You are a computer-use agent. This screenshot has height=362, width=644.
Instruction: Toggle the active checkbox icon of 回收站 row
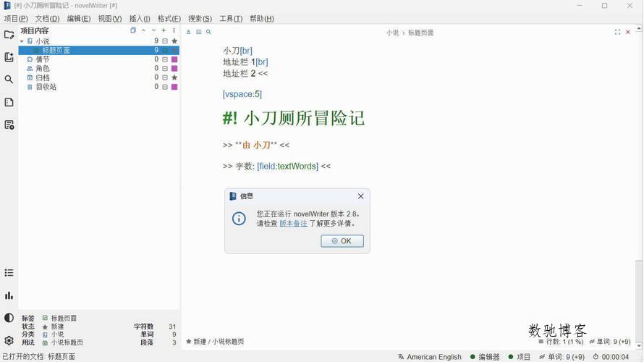pyautogui.click(x=165, y=87)
